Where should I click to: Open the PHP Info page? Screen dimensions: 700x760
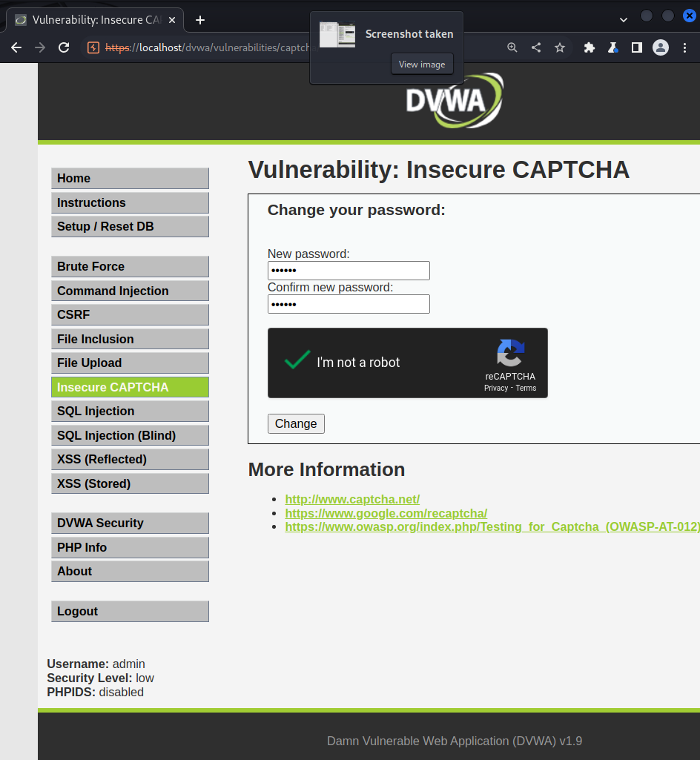pyautogui.click(x=130, y=547)
